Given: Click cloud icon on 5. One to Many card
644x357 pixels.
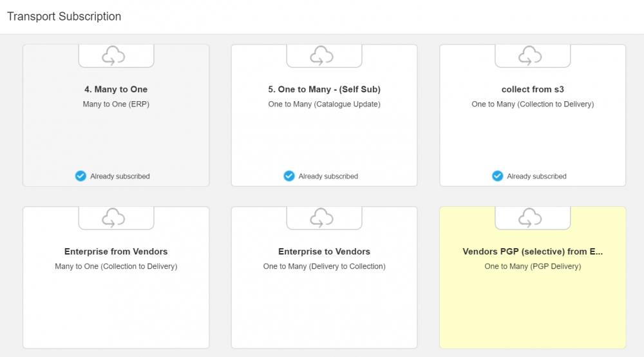Looking at the screenshot, I should point(321,55).
